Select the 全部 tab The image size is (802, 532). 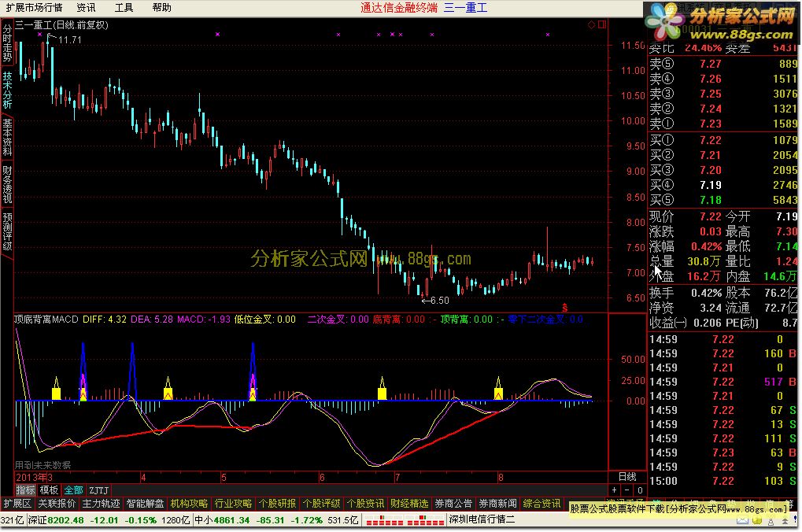(x=73, y=490)
